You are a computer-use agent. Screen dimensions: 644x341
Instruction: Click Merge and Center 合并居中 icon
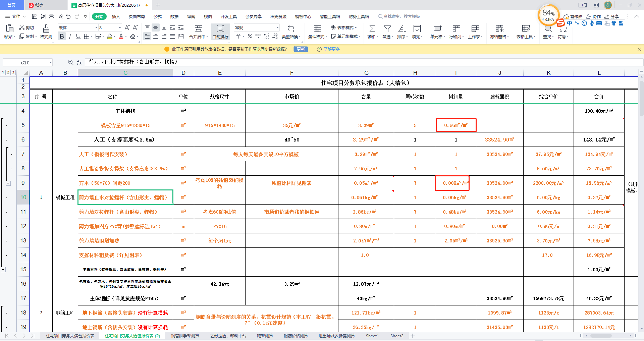pos(199,29)
